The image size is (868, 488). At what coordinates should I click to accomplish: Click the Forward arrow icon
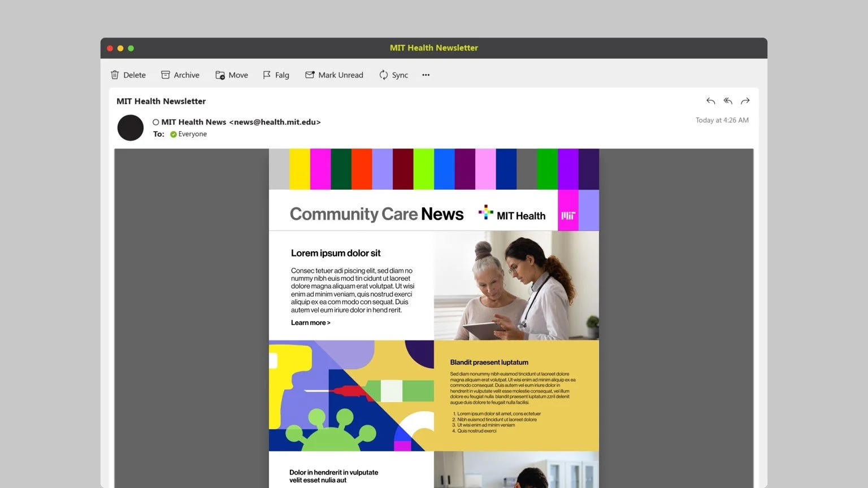coord(745,101)
